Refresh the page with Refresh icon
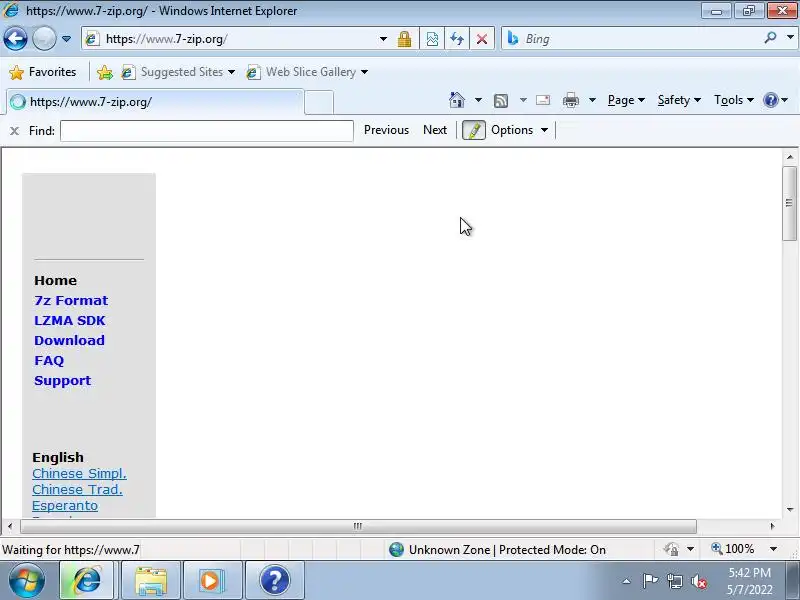 pyautogui.click(x=457, y=39)
